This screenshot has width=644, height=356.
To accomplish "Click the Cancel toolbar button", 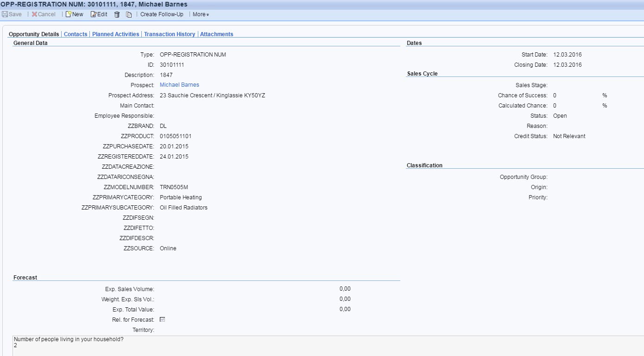I will pyautogui.click(x=44, y=14).
